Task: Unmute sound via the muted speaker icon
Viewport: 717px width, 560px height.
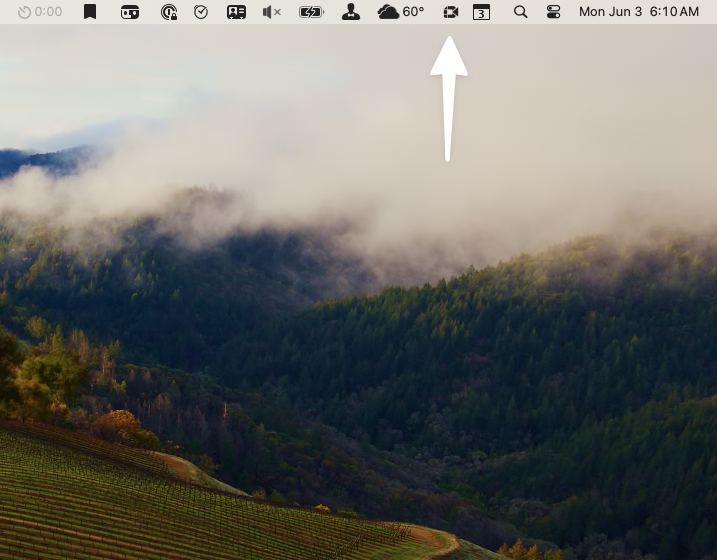Action: coord(271,12)
